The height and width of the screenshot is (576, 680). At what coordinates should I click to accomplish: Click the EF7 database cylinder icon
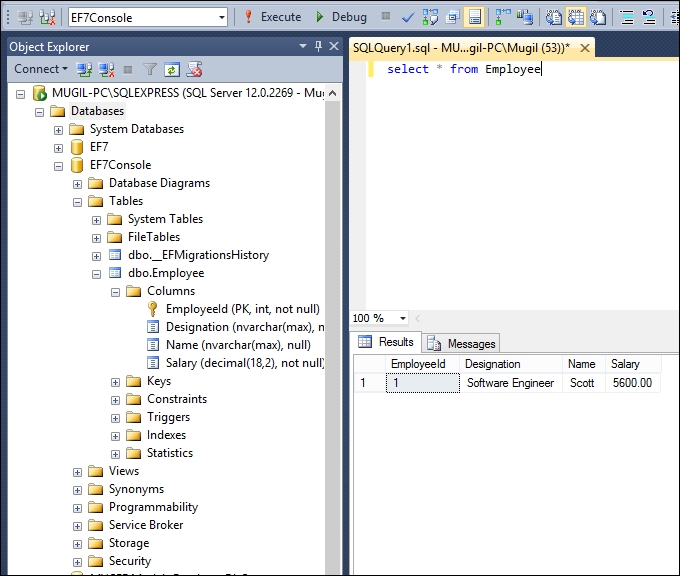coord(77,147)
